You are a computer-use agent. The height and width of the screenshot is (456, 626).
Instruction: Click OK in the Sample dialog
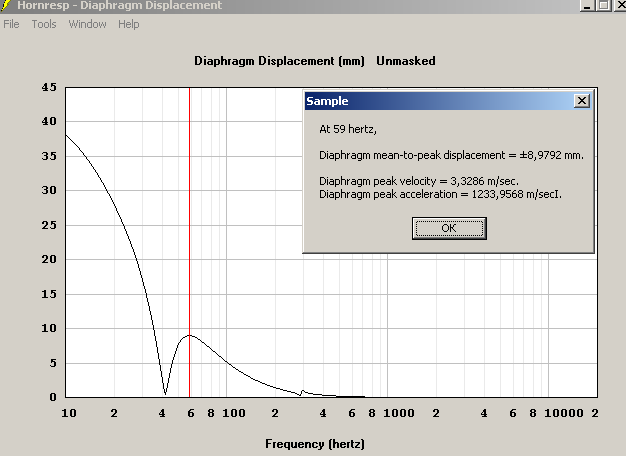click(x=449, y=228)
